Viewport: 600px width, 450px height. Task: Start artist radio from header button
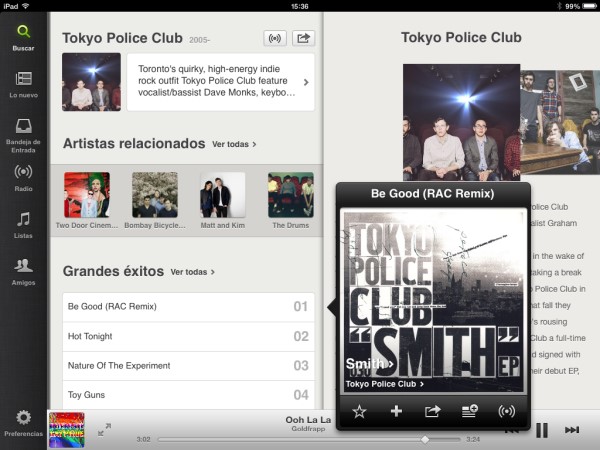pos(275,38)
